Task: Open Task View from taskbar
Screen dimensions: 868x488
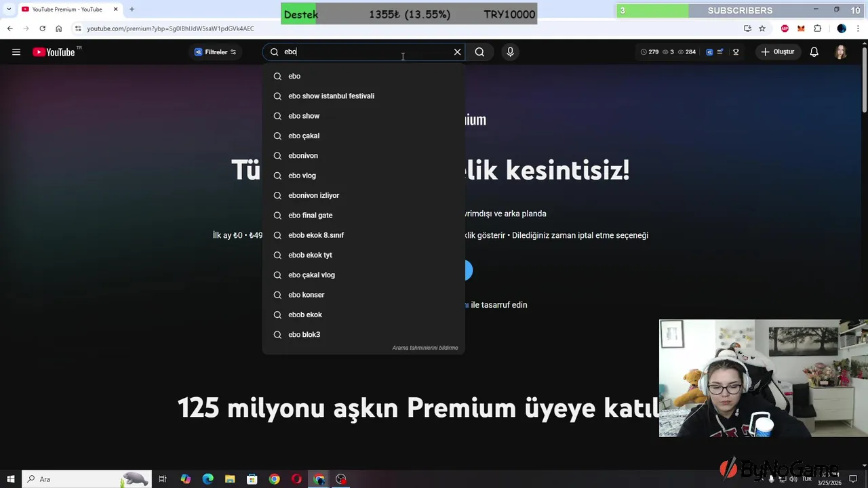Action: [163, 479]
